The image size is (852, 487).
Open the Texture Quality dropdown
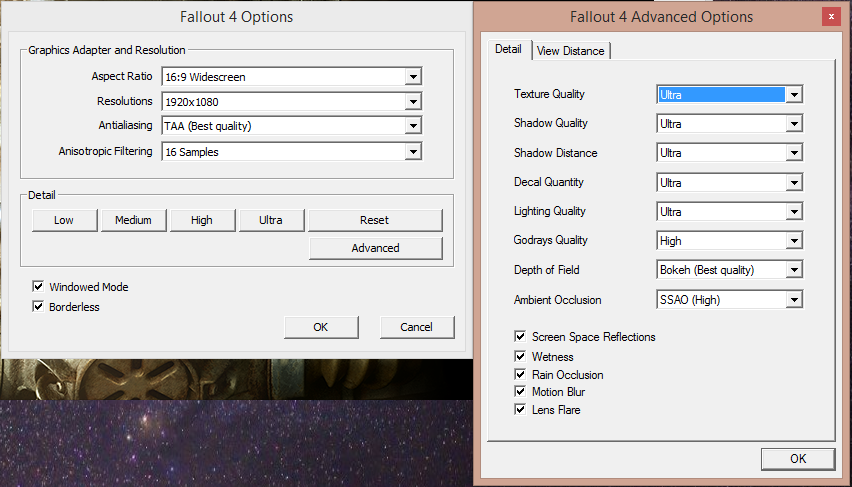[x=729, y=95]
